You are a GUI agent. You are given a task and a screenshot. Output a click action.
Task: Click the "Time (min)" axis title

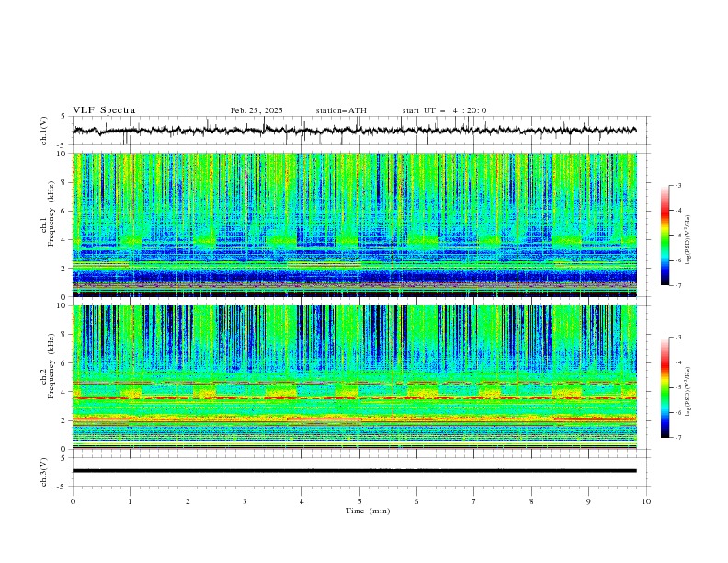point(368,511)
